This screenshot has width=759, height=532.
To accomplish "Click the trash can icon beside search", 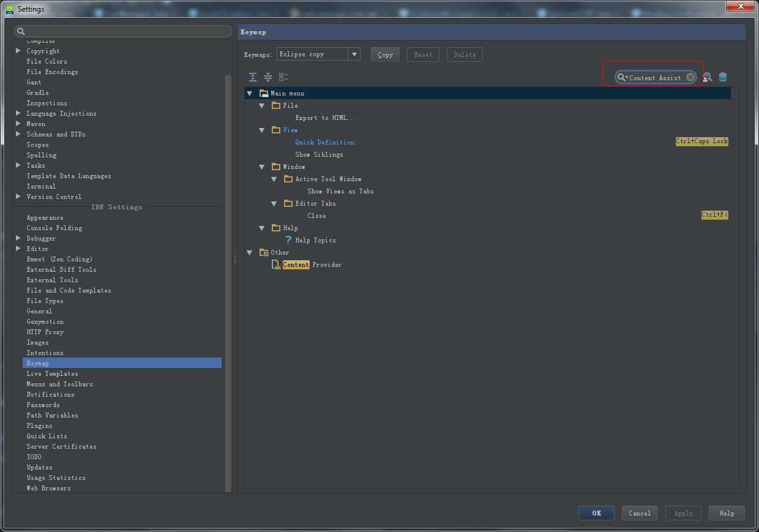I will pyautogui.click(x=723, y=77).
